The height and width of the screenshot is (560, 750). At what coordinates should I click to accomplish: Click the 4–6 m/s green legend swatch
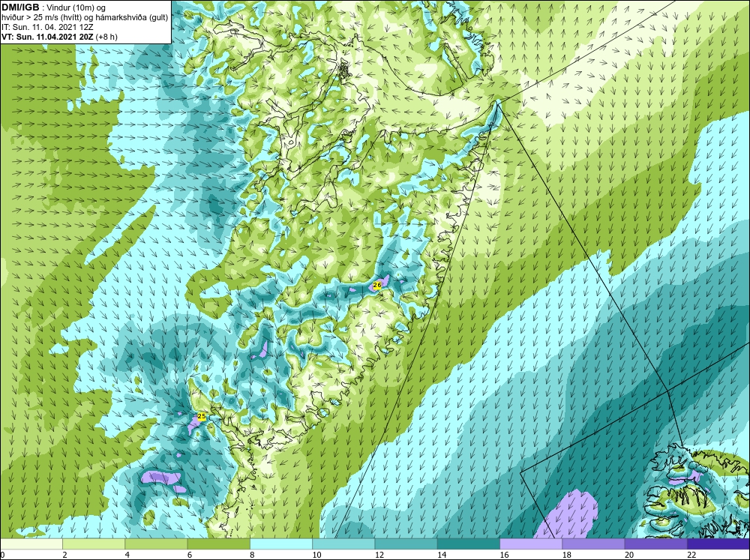pyautogui.click(x=156, y=544)
